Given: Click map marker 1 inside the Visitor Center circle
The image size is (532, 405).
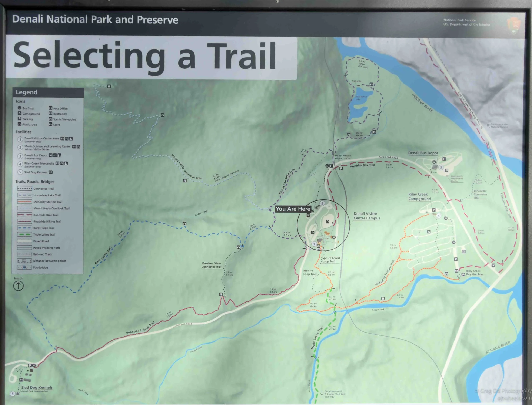Looking at the screenshot, I should 314,244.
